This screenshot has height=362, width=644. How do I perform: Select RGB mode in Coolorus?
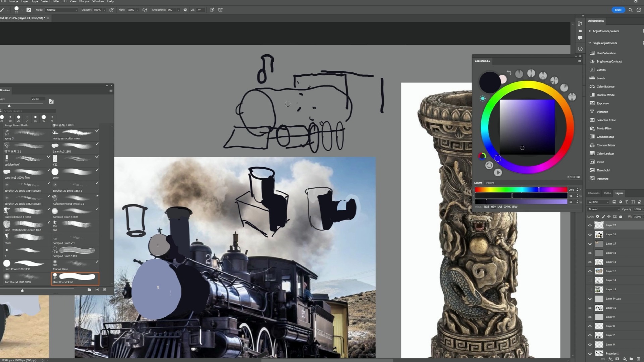(x=486, y=207)
